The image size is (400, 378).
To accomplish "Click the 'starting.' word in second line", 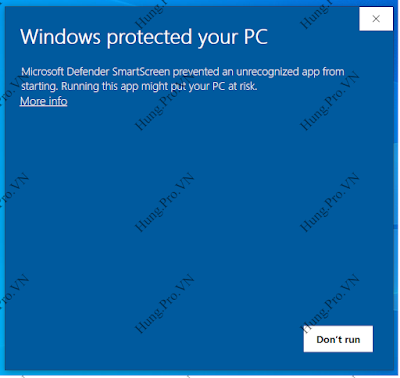I will (40, 87).
